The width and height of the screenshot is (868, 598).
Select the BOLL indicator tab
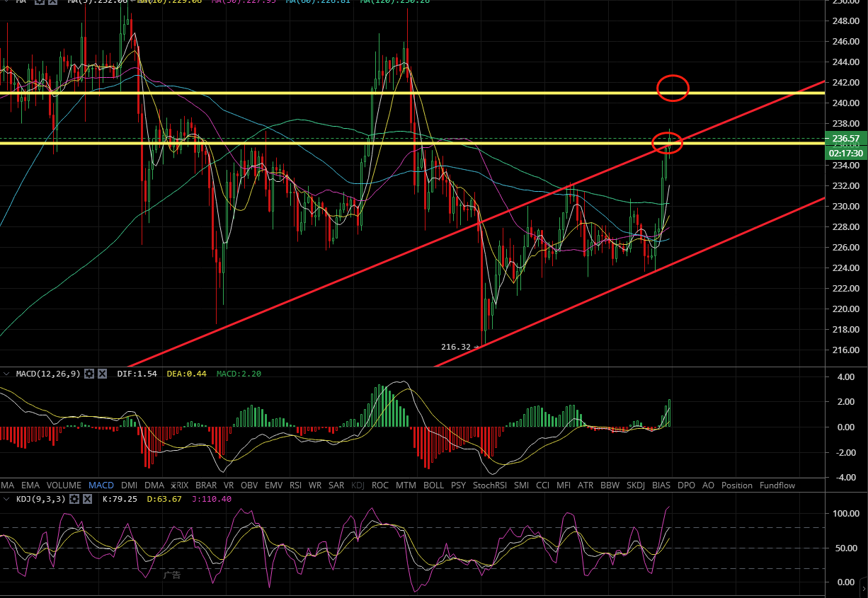point(433,485)
